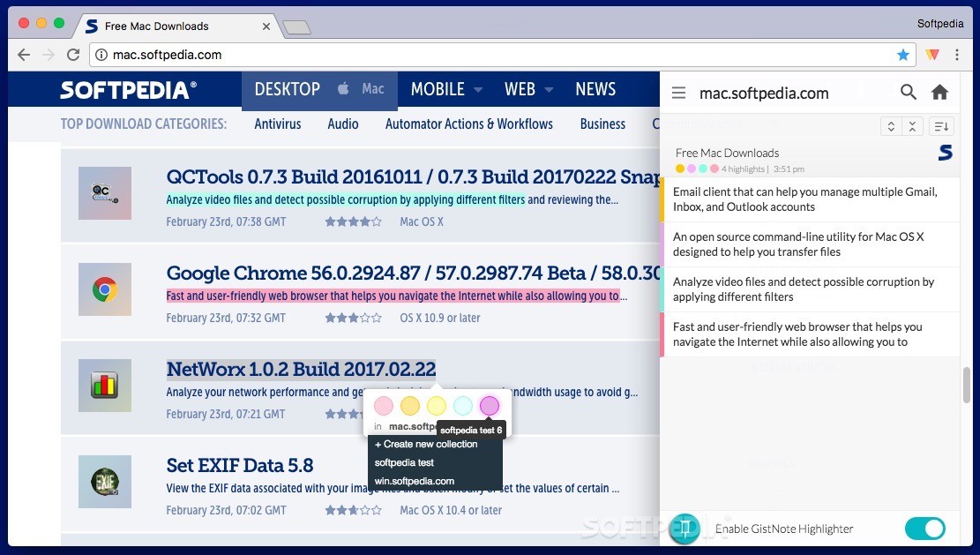980x555 pixels.
Task: Click the mac.softpedia.com collection label in popup
Action: (412, 426)
